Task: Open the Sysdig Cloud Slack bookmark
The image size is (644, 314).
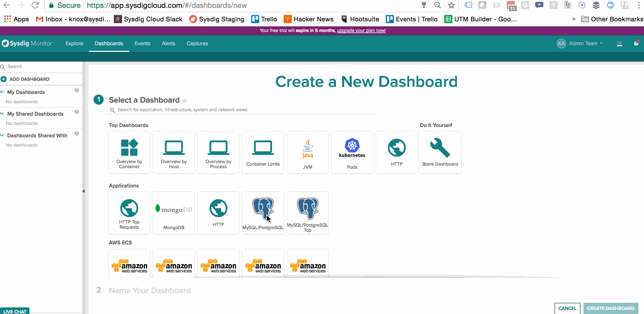Action: pyautogui.click(x=148, y=19)
